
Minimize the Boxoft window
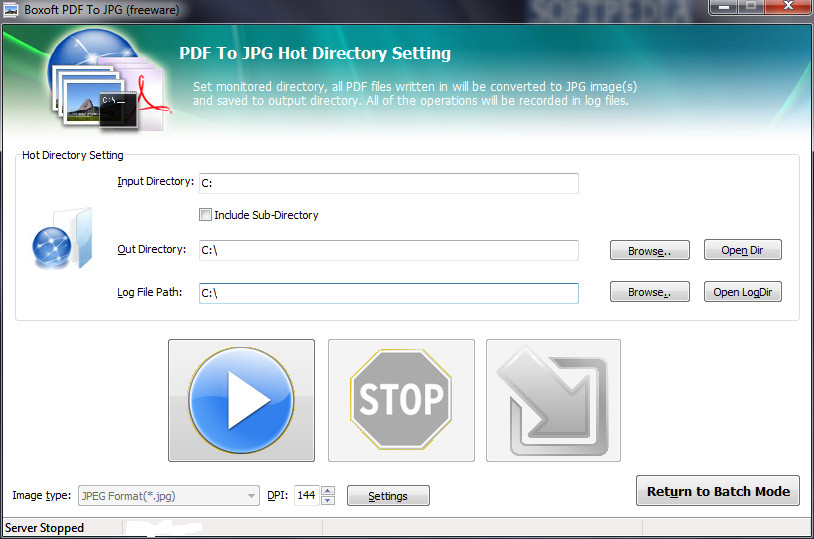tap(725, 7)
